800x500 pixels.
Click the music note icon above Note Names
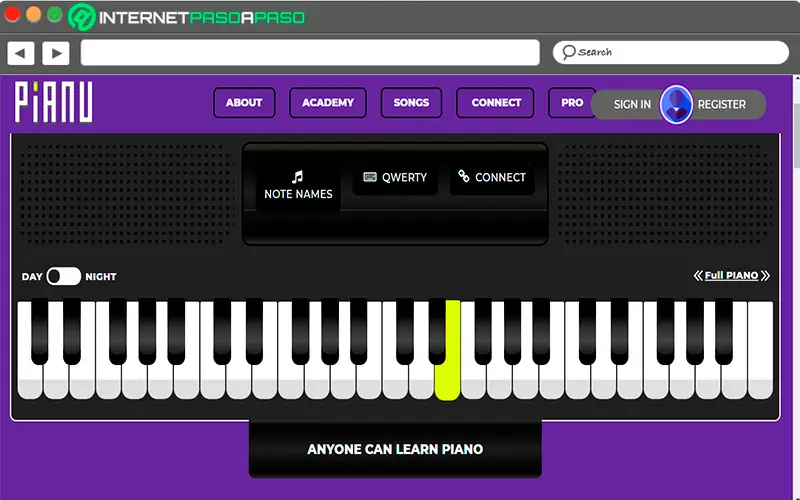click(297, 177)
